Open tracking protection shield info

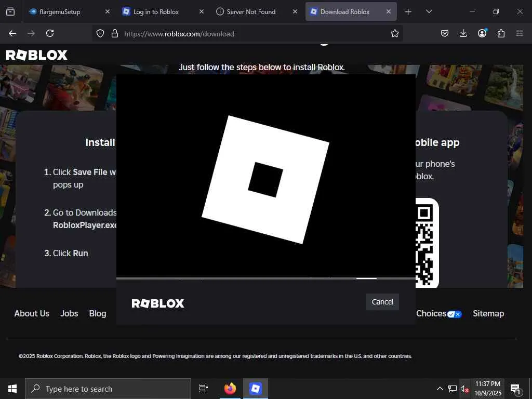(x=100, y=33)
